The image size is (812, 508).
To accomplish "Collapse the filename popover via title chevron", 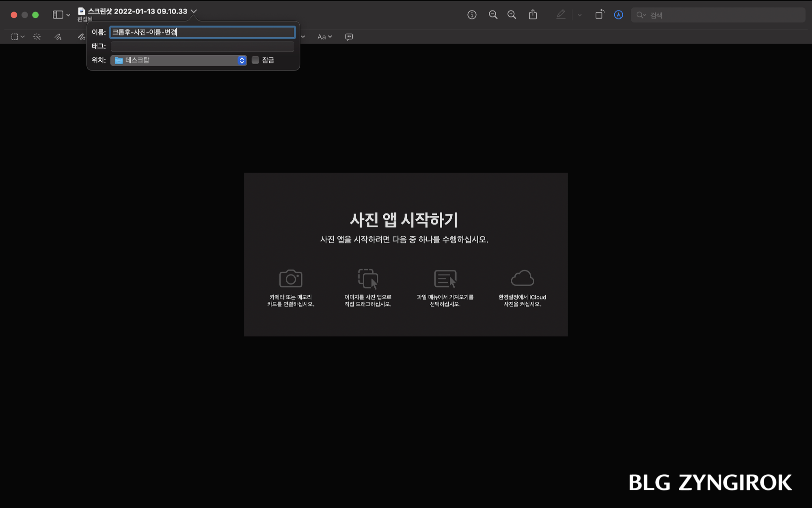I will point(194,11).
